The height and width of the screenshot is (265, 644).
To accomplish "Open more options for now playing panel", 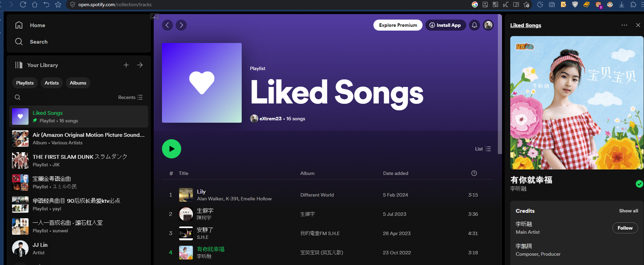I will 624,25.
